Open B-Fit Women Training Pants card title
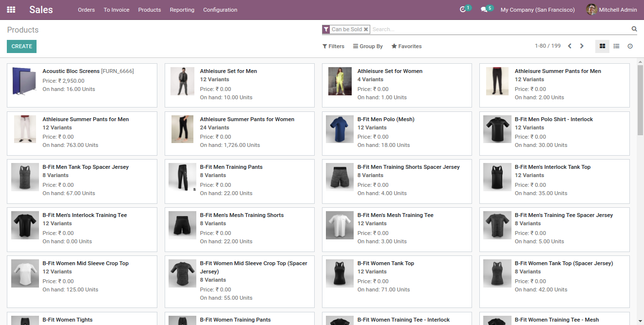 click(x=235, y=320)
